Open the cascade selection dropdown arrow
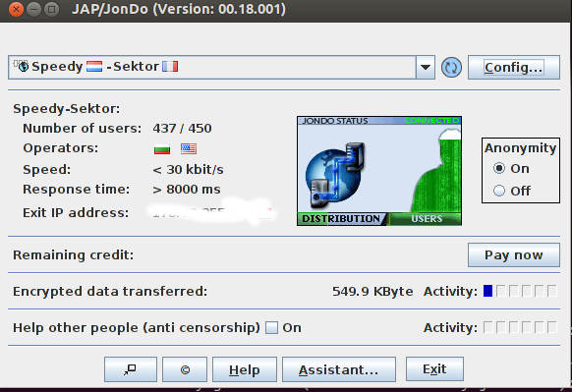This screenshot has height=392, width=572. click(425, 68)
